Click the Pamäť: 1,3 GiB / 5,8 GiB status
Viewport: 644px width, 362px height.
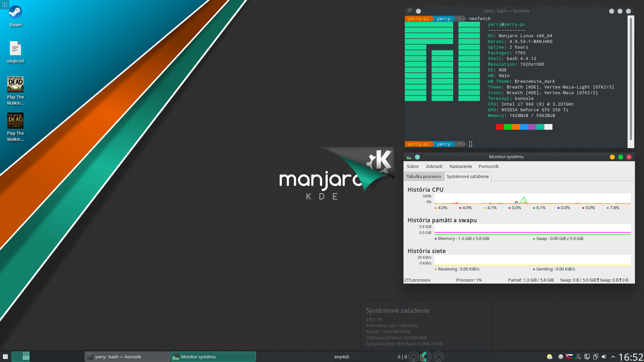[x=531, y=280]
